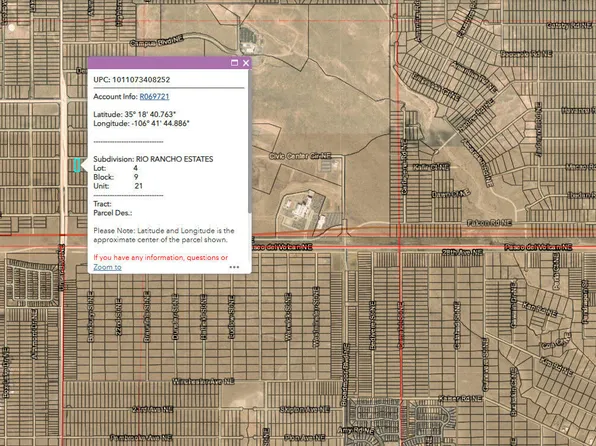The image size is (596, 446).
Task: Click 22nd St NE map label
Action: coord(119,317)
